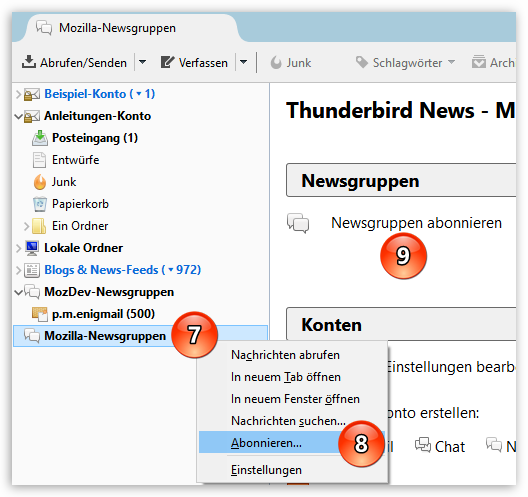Click the Archivieren box icon in toolbar
528x497 pixels.
[x=478, y=62]
